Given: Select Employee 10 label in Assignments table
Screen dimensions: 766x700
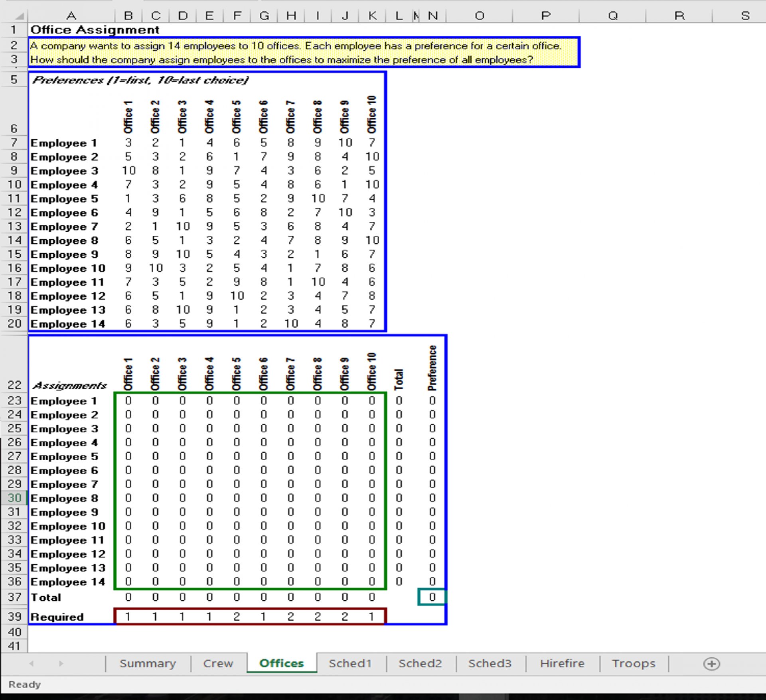Looking at the screenshot, I should 68,526.
